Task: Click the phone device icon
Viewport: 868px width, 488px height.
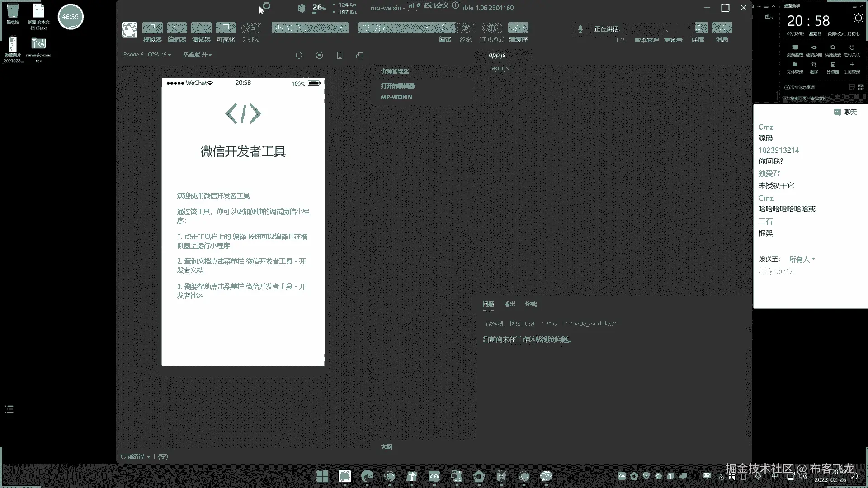Action: [340, 55]
